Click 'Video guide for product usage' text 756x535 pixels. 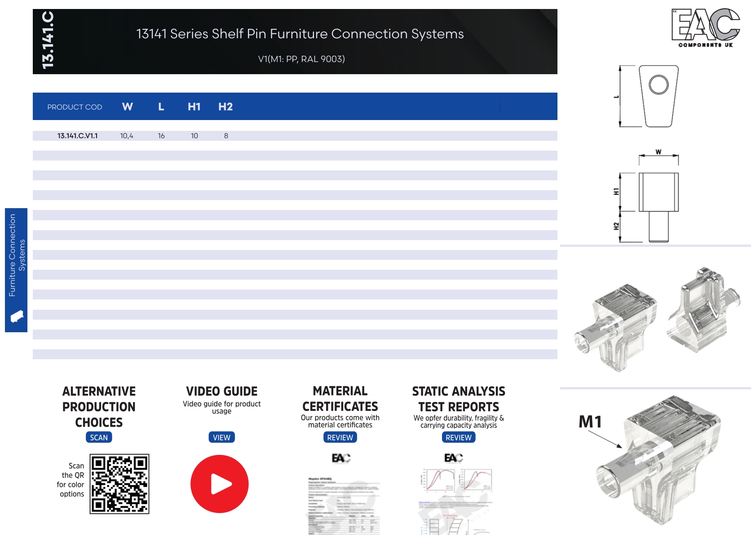pos(221,407)
